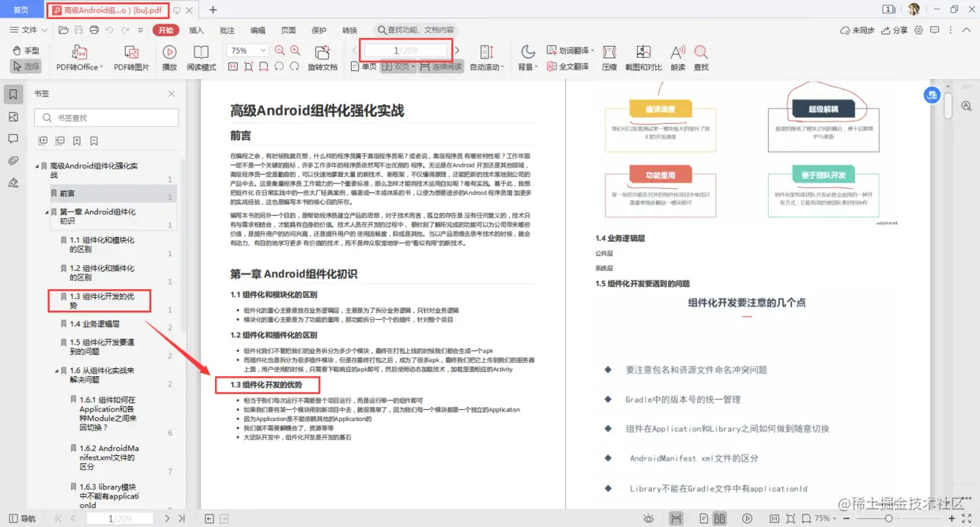Open 截图和对比 screenshot compare tool
The height and width of the screenshot is (527, 980).
643,58
